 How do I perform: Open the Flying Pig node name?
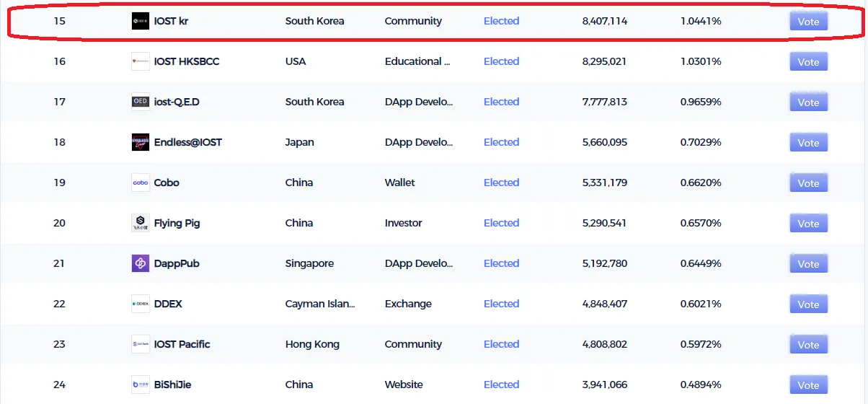tap(177, 223)
